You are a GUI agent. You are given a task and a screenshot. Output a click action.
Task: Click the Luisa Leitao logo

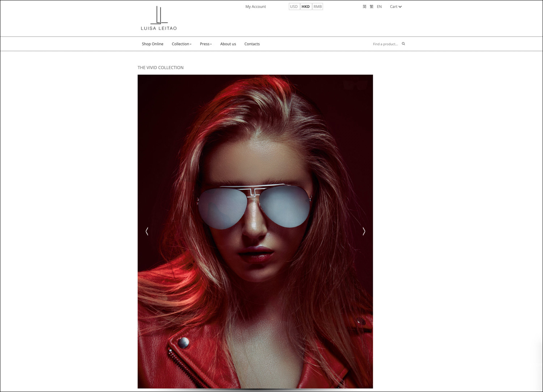(159, 18)
